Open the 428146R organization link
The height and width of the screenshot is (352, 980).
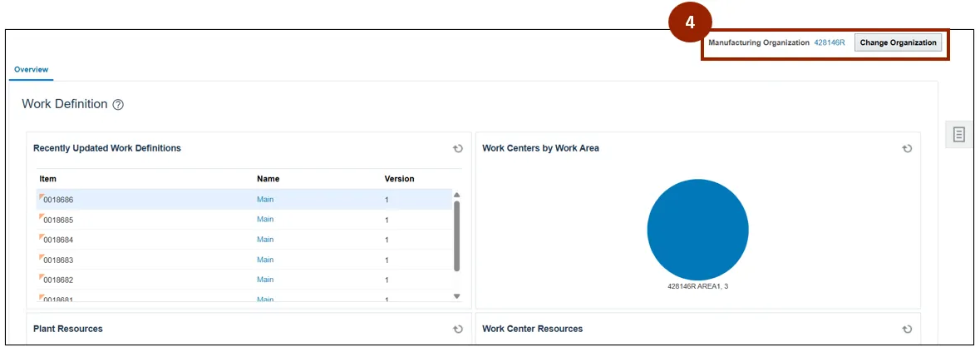coord(829,42)
